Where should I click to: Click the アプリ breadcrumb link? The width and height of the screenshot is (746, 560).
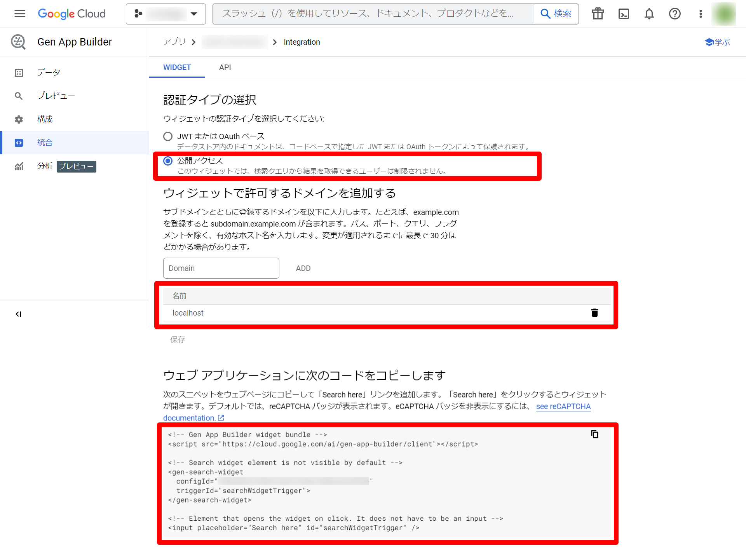174,42
